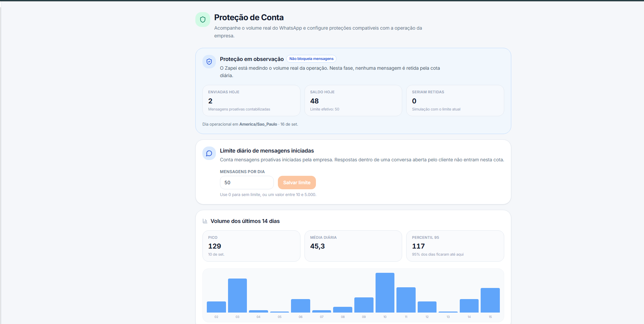
Task: Click the chart bar for day 03
Action: 237,295
